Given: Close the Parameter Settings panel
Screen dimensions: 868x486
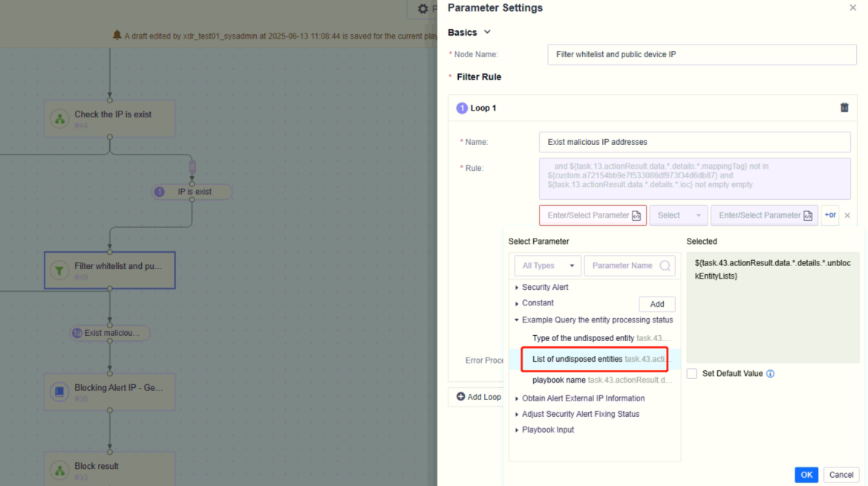Looking at the screenshot, I should 852,7.
